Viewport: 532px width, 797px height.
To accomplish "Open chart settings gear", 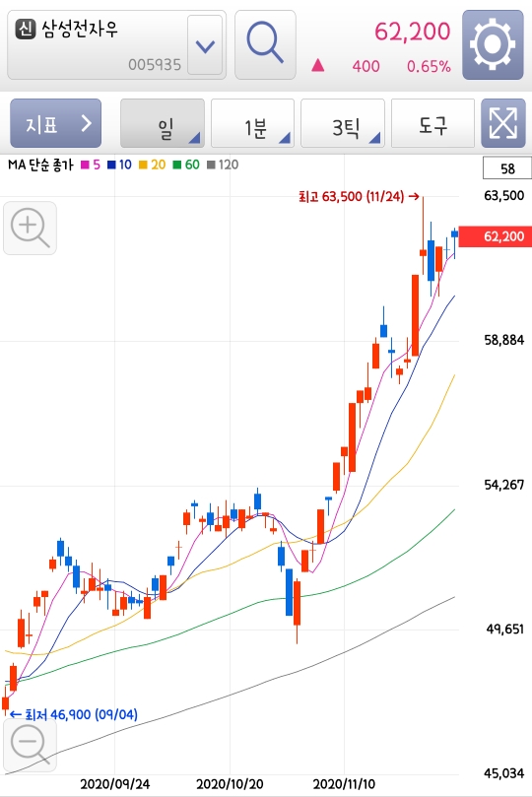I will point(493,44).
